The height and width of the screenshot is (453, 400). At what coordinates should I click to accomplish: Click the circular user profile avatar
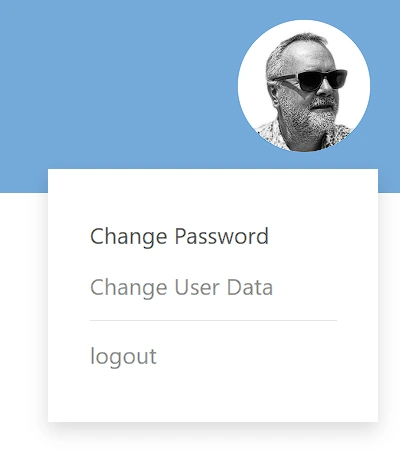pyautogui.click(x=304, y=86)
